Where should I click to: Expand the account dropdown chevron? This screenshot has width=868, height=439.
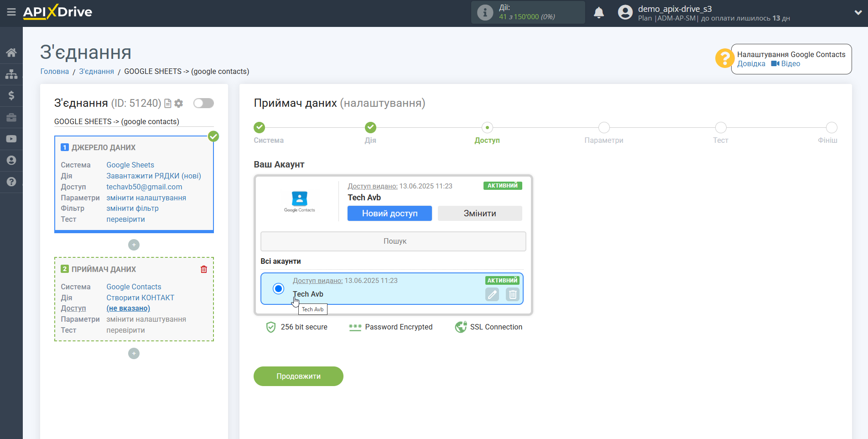[858, 13]
